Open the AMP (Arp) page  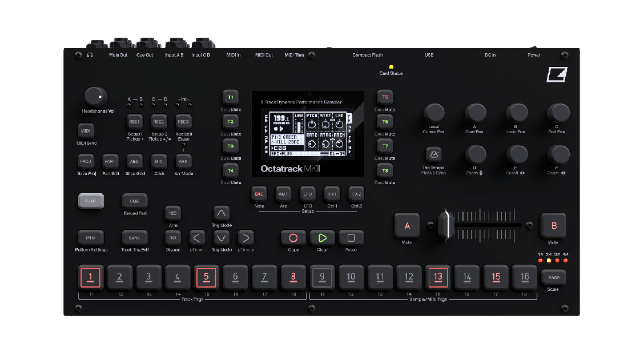[283, 194]
